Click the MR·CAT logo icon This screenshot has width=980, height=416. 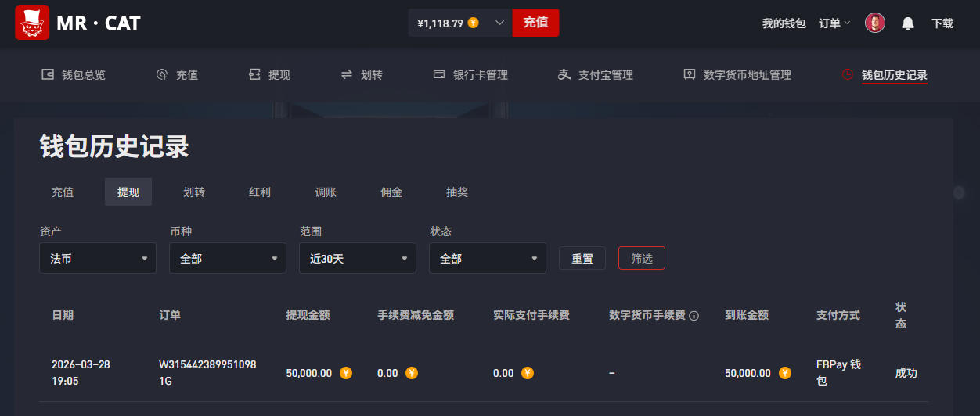click(x=32, y=23)
